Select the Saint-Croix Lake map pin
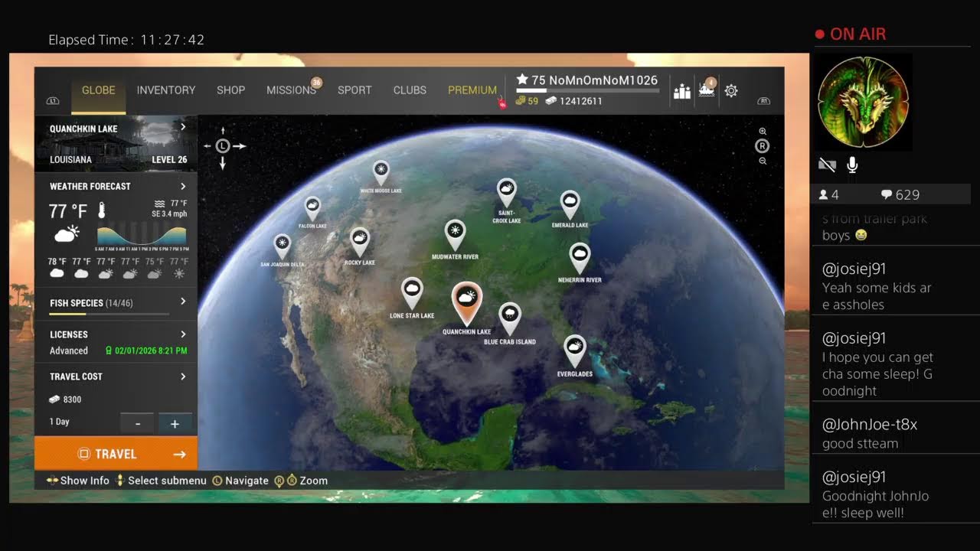 (x=506, y=192)
